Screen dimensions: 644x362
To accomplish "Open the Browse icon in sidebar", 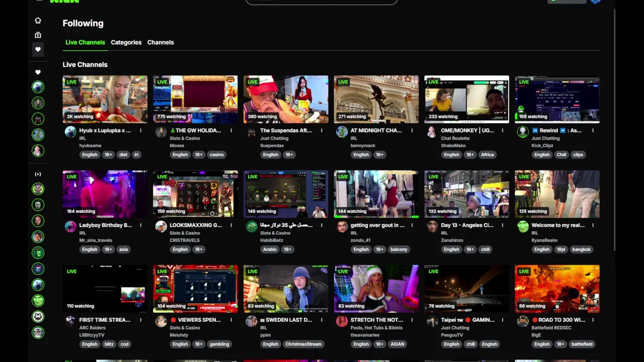I will click(x=38, y=35).
